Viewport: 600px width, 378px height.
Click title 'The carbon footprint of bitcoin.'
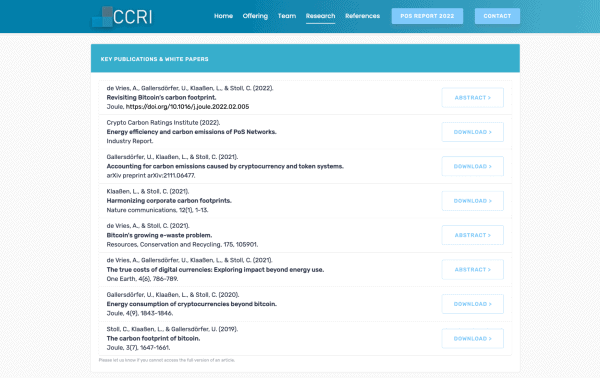pos(153,339)
